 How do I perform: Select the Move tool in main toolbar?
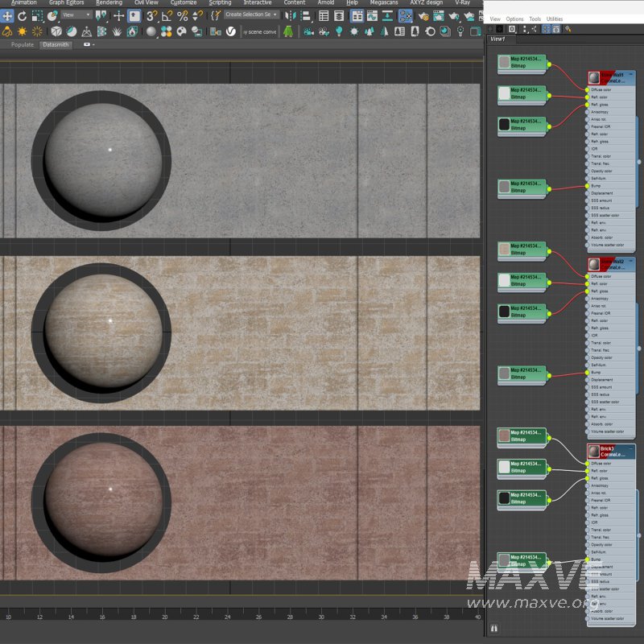point(7,16)
